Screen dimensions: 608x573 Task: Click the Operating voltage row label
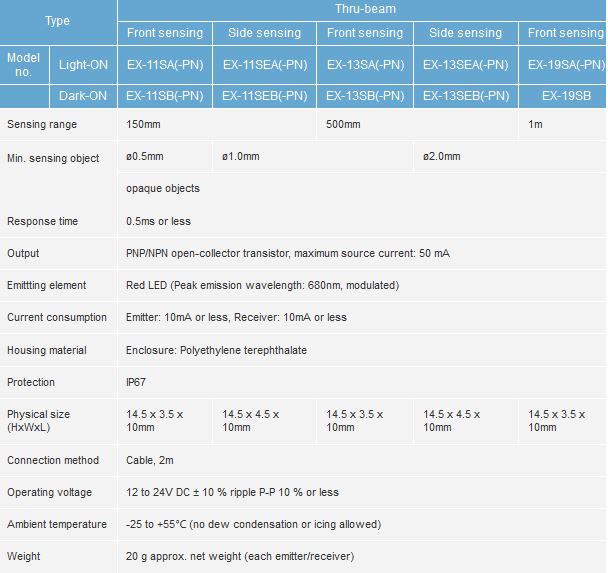pos(49,492)
